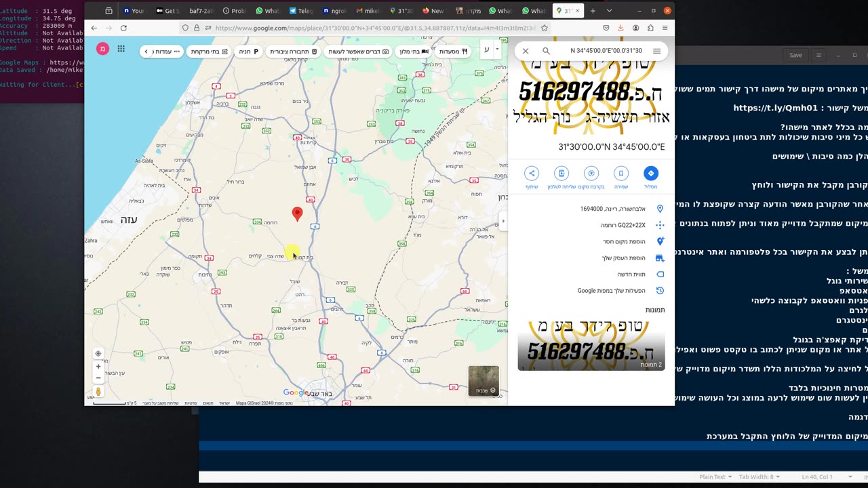This screenshot has height=488, width=868.
Task: Open a new tab with the plus button
Action: 593,11
